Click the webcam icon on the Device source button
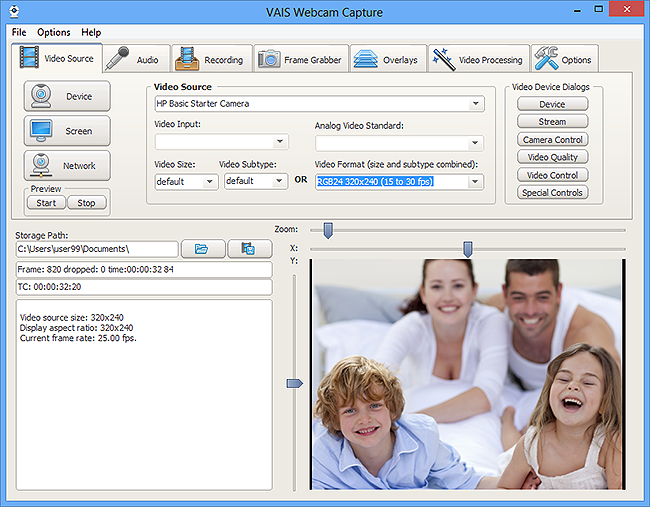The image size is (650, 507). tap(41, 96)
